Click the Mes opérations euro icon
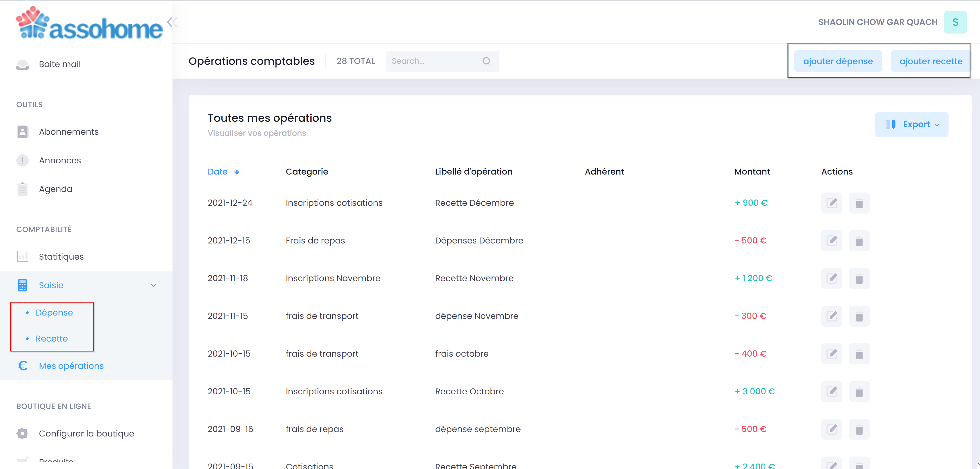Viewport: 980px width, 469px height. pos(22,365)
